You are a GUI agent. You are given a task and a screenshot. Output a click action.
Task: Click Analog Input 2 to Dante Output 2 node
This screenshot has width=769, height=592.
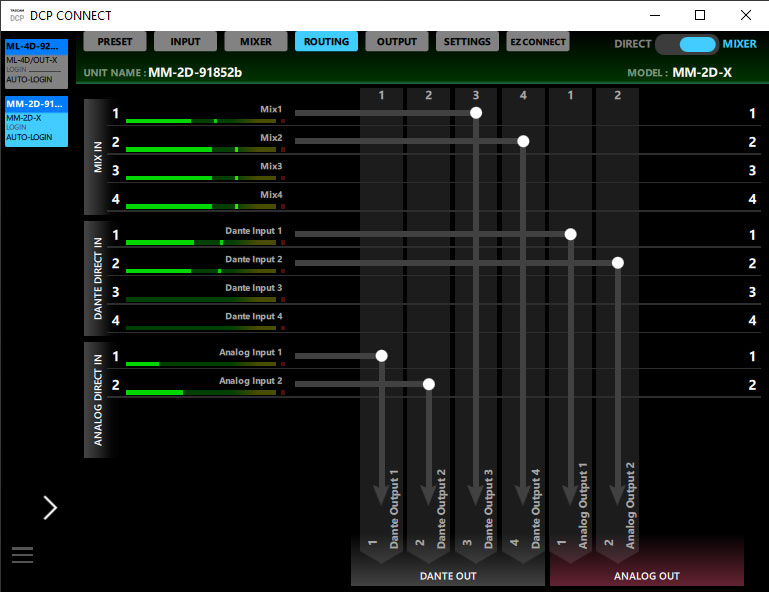429,384
